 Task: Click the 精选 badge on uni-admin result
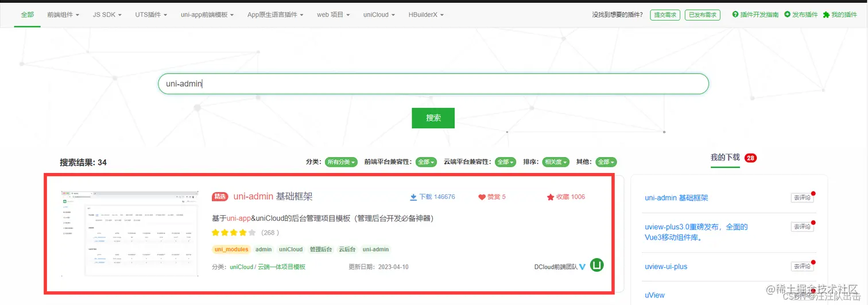click(220, 197)
